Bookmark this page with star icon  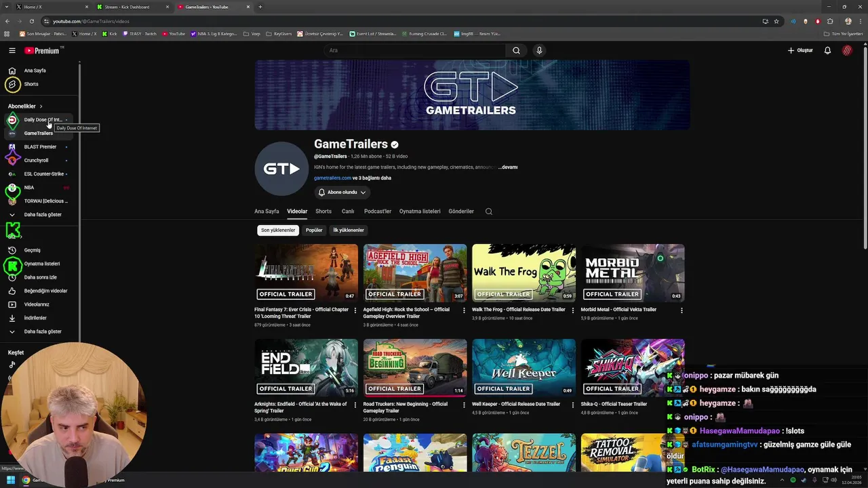[776, 21]
